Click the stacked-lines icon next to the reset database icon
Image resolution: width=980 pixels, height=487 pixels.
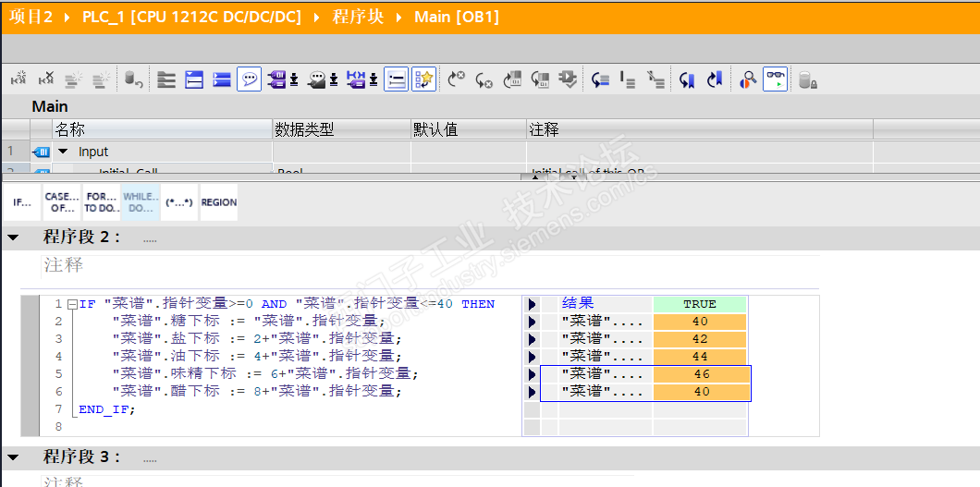coord(166,79)
